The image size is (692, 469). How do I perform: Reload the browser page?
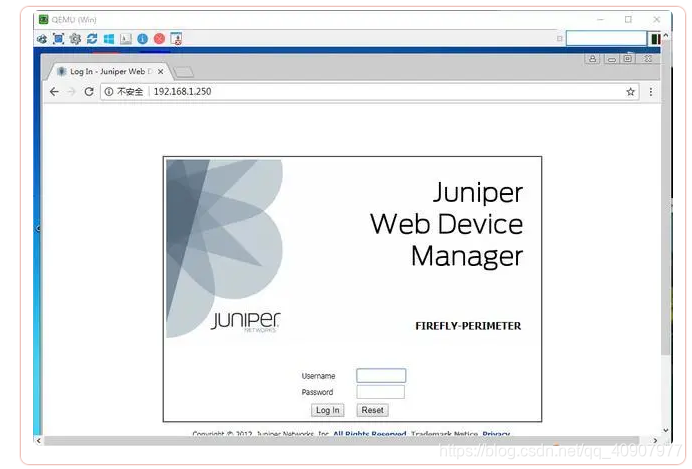click(x=89, y=92)
